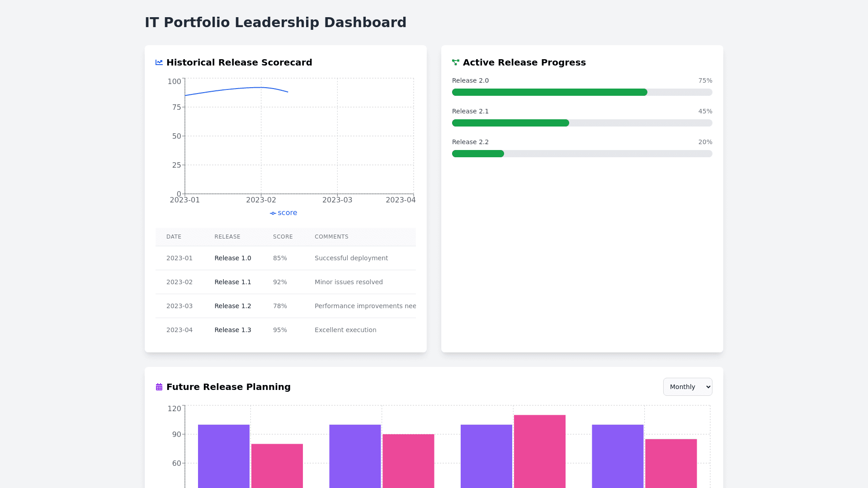The width and height of the screenshot is (868, 488).
Task: Click the first purple bar in planning chart
Action: point(223,456)
